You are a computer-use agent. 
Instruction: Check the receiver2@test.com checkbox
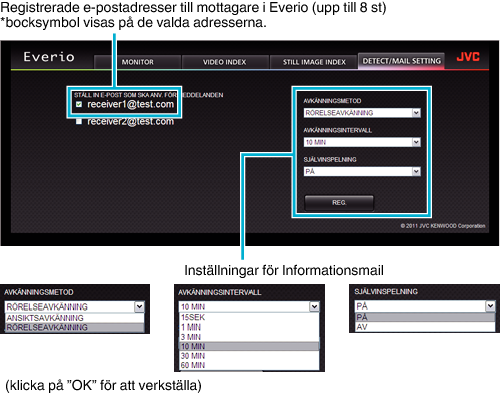[x=79, y=121]
